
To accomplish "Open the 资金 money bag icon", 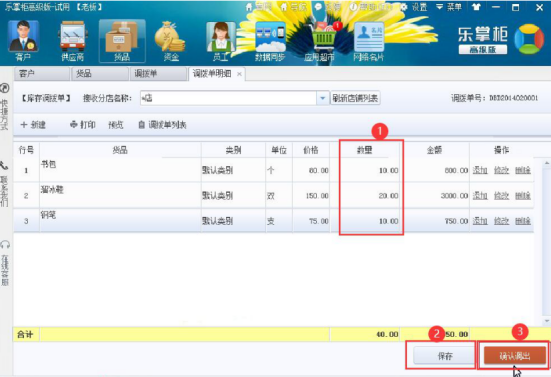I will 170,40.
